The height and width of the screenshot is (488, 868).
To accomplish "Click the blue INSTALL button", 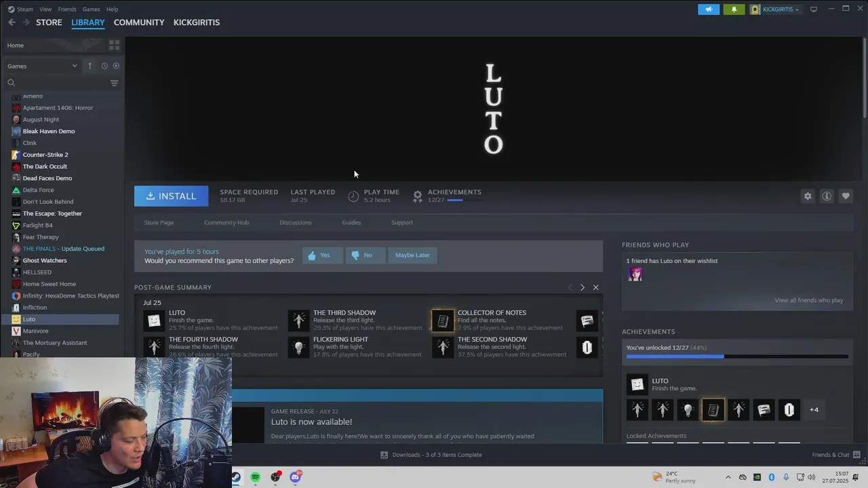I will [171, 196].
